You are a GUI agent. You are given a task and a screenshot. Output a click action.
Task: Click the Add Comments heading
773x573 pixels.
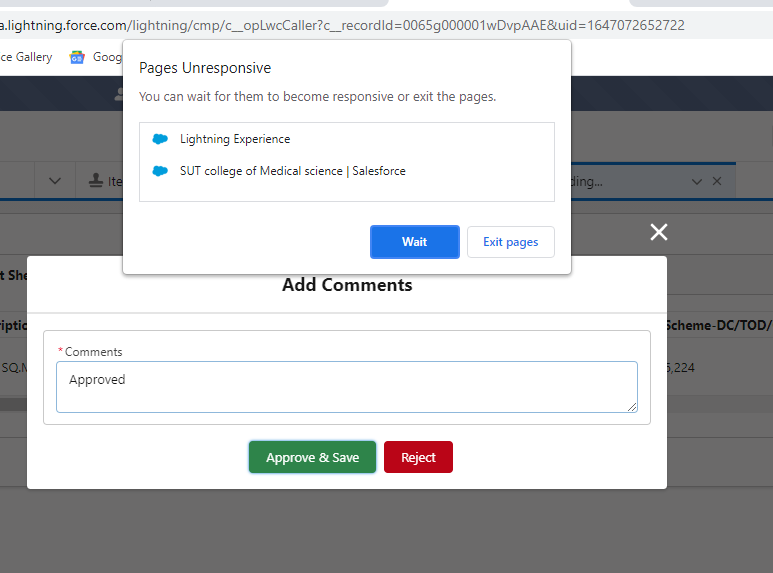tap(347, 285)
